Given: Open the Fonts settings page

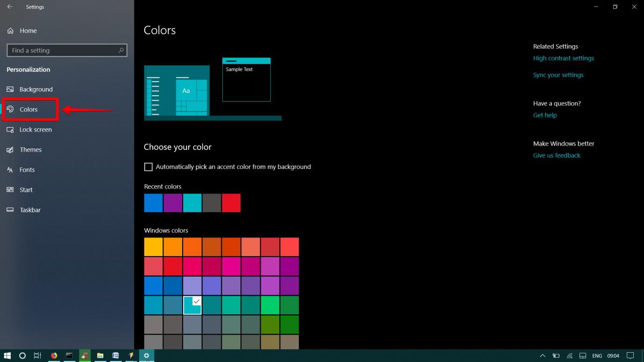Looking at the screenshot, I should click(27, 170).
